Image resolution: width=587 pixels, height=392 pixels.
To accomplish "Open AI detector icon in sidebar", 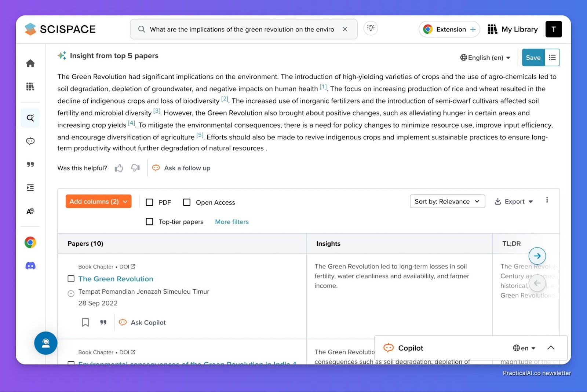I will pos(30,211).
